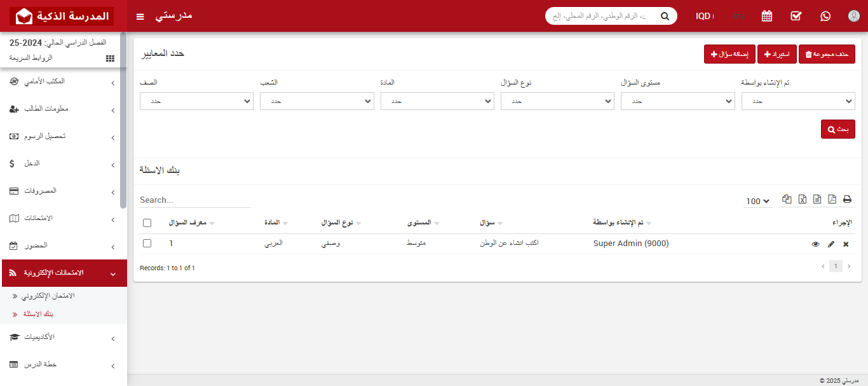Copy table data using the copy icon
Viewport: 868px width, 386px height.
[787, 199]
